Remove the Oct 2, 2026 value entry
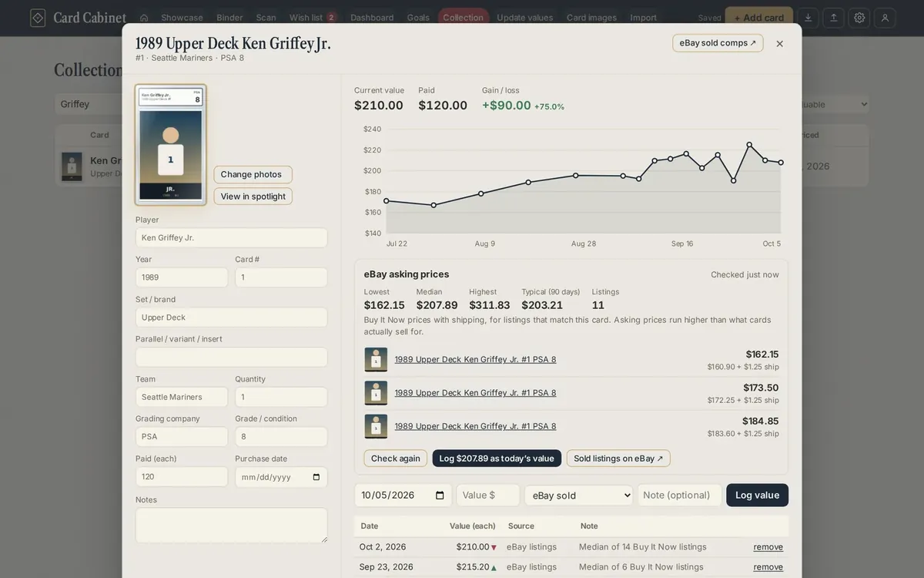 pos(768,547)
